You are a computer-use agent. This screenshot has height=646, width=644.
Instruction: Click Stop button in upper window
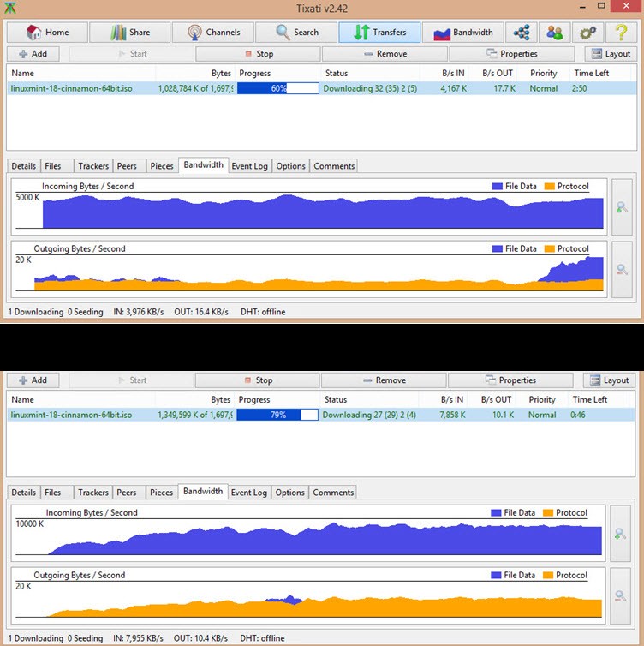coord(258,54)
